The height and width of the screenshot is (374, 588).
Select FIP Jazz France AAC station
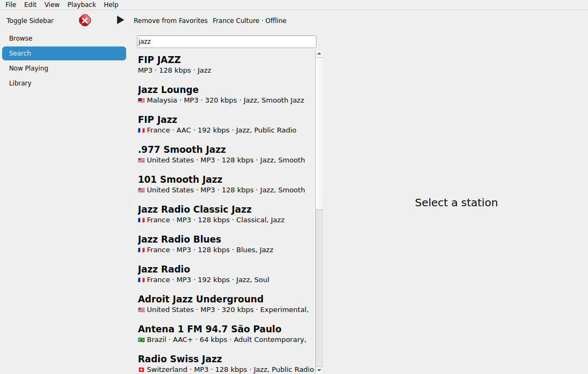click(x=226, y=124)
